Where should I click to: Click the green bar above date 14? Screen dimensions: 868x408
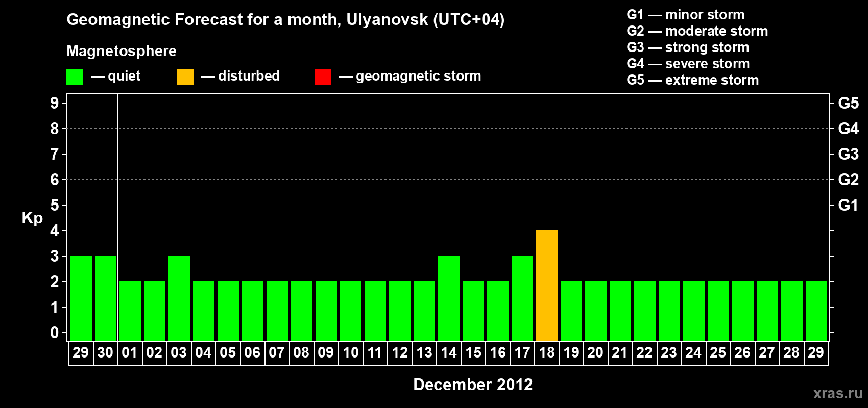point(449,298)
